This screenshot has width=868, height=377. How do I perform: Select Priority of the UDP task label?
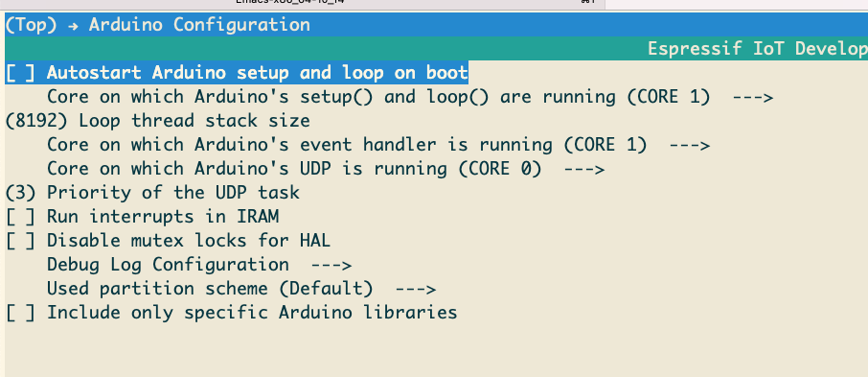click(x=173, y=193)
